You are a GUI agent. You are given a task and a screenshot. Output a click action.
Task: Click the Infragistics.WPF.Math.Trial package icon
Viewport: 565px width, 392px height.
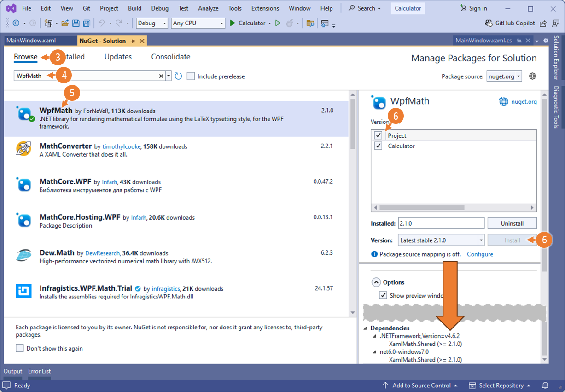[23, 291]
